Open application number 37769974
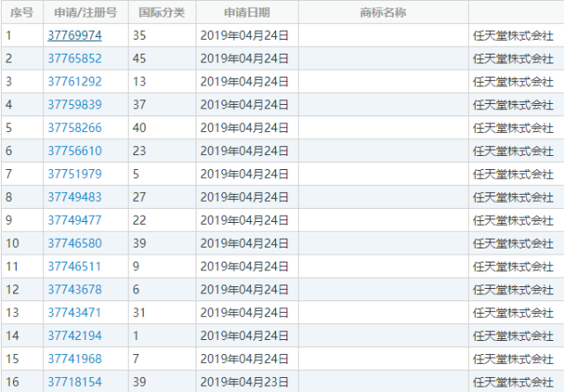The width and height of the screenshot is (564, 392). 75,35
